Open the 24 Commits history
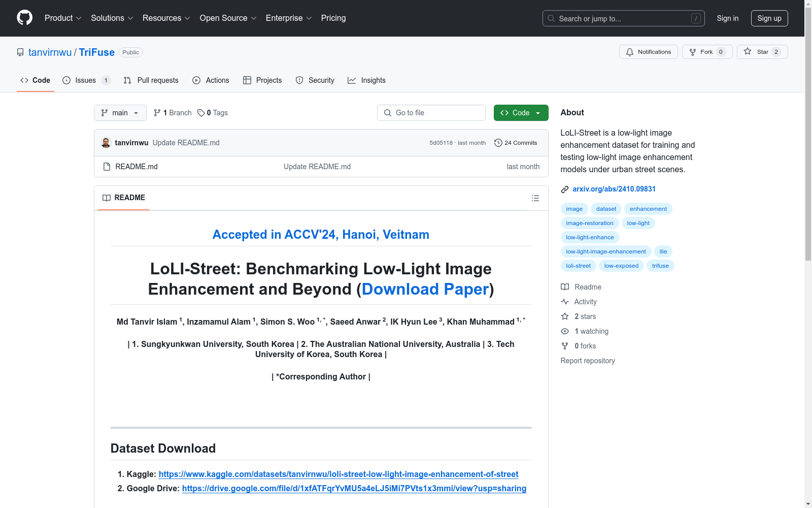 [516, 143]
